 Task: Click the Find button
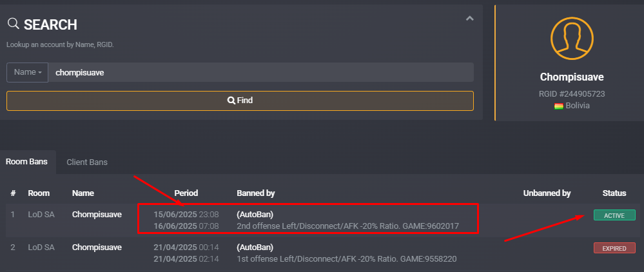pyautogui.click(x=240, y=101)
